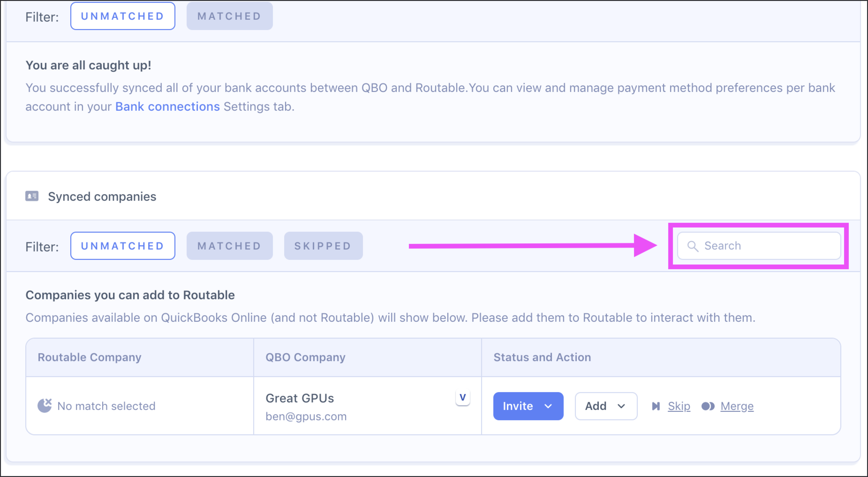Select MATCHED filter for bank accounts
Screen dimensions: 868x477
click(x=230, y=16)
